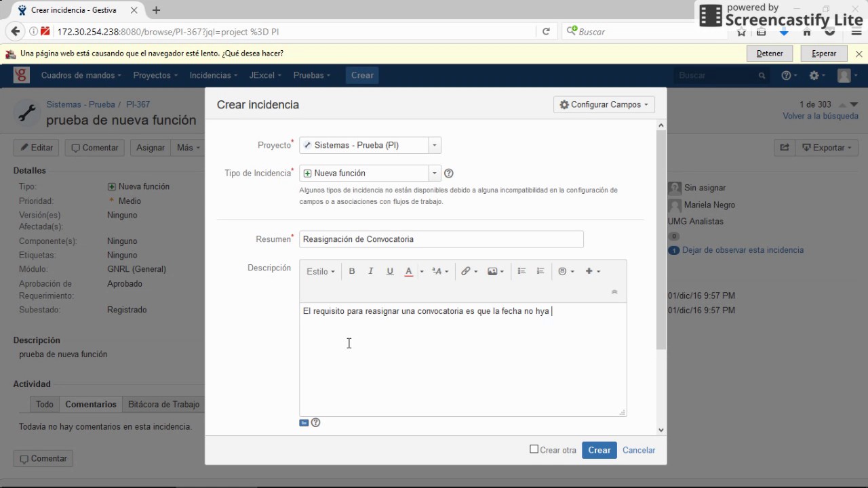The height and width of the screenshot is (488, 868).
Task: Open the Pruebas menu
Action: pos(312,75)
